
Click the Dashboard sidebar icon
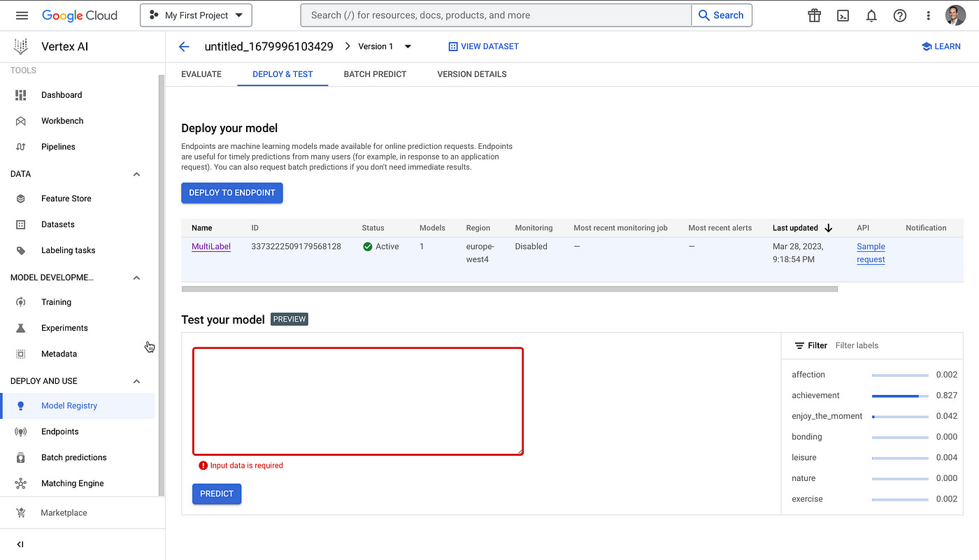21,95
